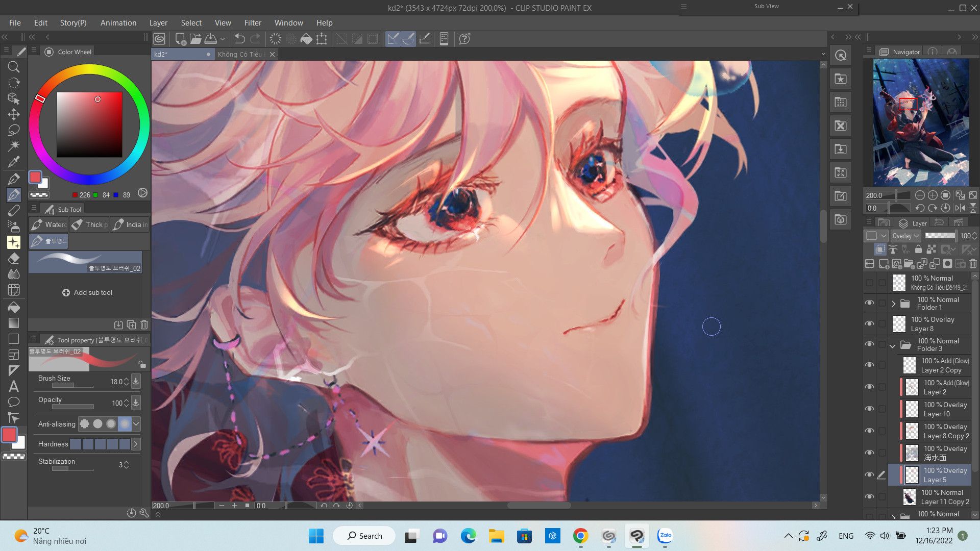Toggle lock layer icon in Layer panel
This screenshot has width=980, height=551.
918,249
